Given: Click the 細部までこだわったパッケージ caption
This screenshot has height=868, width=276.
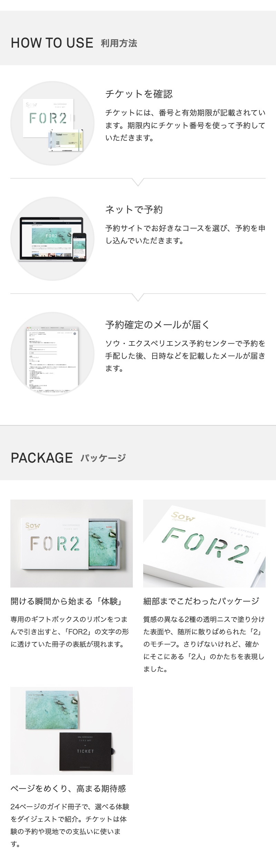Looking at the screenshot, I should click(x=201, y=601).
